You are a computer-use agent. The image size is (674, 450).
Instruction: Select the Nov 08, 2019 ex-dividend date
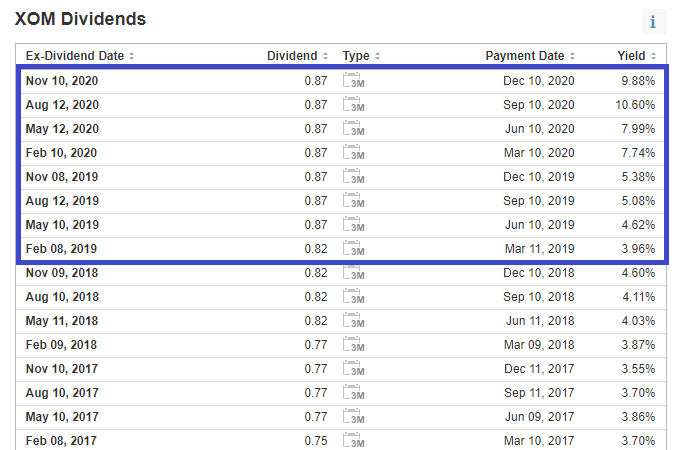tap(62, 177)
